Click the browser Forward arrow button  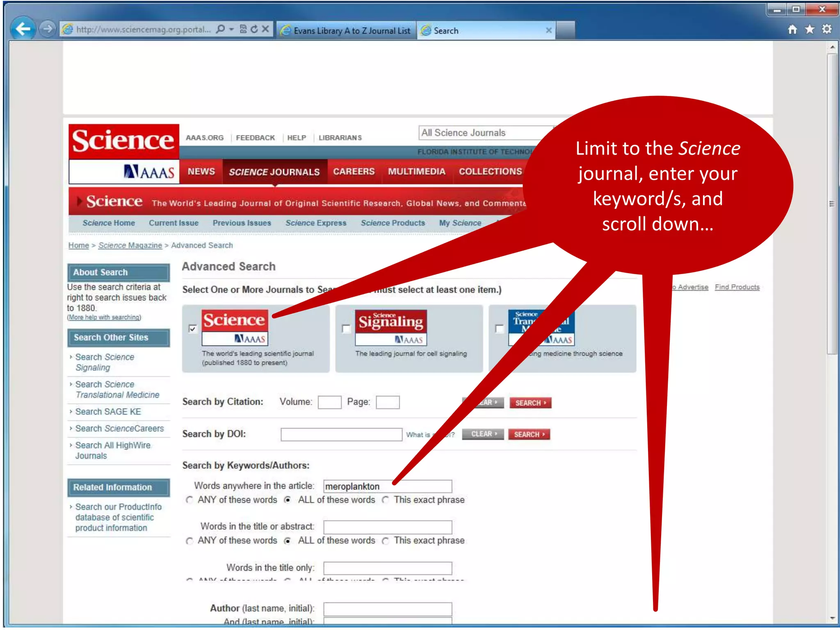click(48, 29)
